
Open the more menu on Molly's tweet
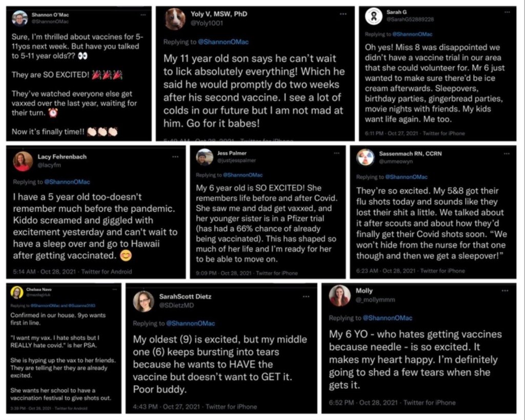pos(506,291)
